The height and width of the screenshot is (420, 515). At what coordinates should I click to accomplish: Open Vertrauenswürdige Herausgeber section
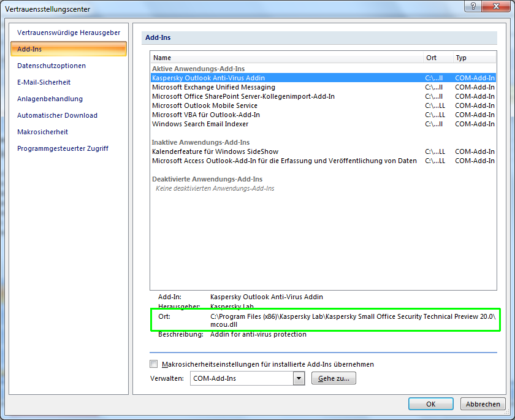pos(69,32)
